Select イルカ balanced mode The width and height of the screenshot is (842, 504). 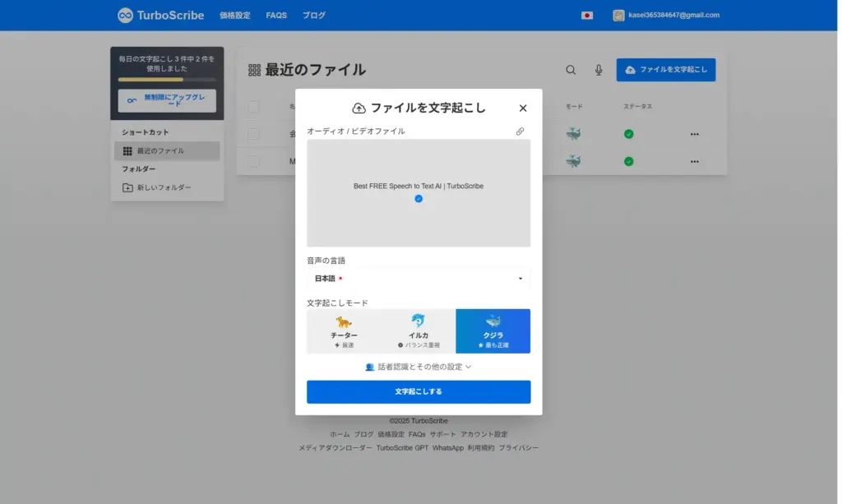pos(419,331)
